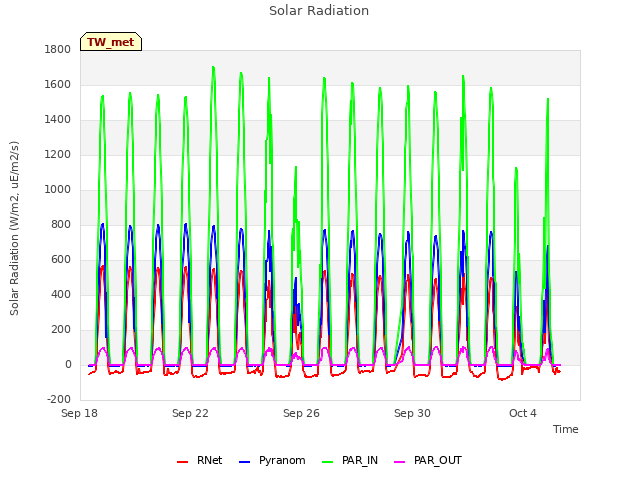The width and height of the screenshot is (640, 480).
Task: Toggle the Pyranom legend entry
Action: 272,460
